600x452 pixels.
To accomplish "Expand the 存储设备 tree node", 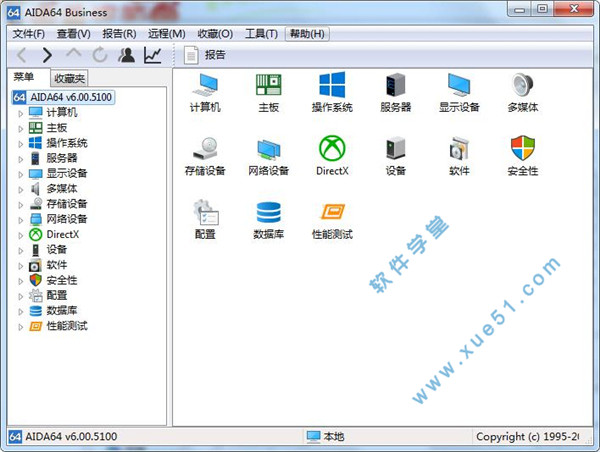I will coord(21,205).
